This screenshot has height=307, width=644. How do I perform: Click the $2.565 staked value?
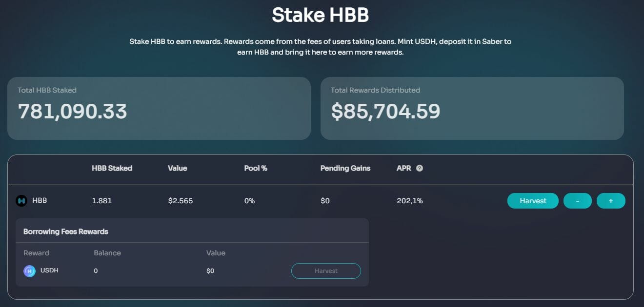(181, 201)
